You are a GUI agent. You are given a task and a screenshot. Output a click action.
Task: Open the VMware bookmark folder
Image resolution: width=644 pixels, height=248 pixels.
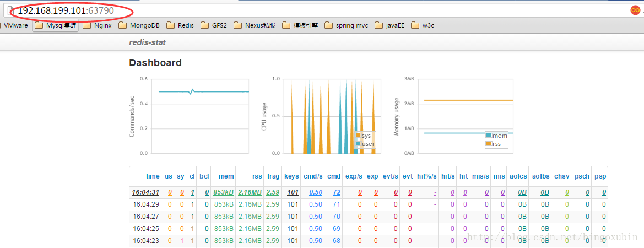coord(15,25)
